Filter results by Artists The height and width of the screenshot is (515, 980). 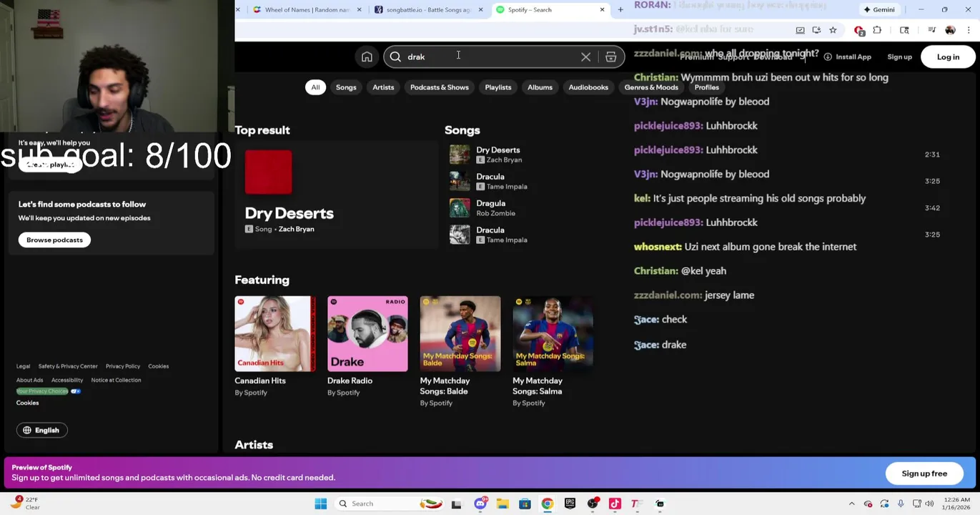click(x=383, y=87)
